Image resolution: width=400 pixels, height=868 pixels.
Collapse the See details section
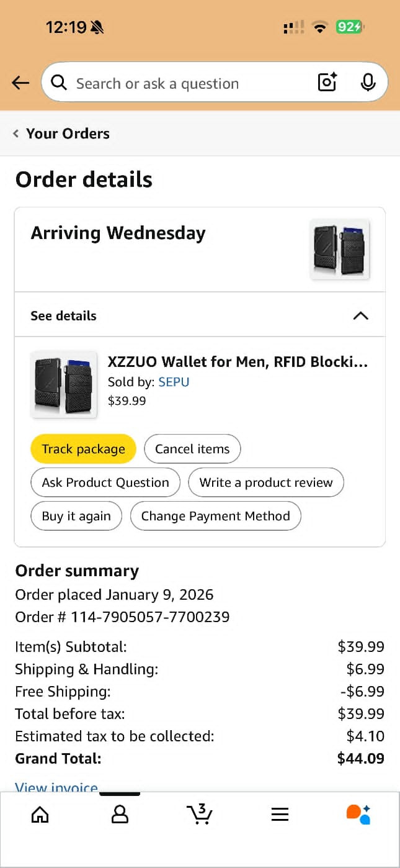tap(360, 315)
